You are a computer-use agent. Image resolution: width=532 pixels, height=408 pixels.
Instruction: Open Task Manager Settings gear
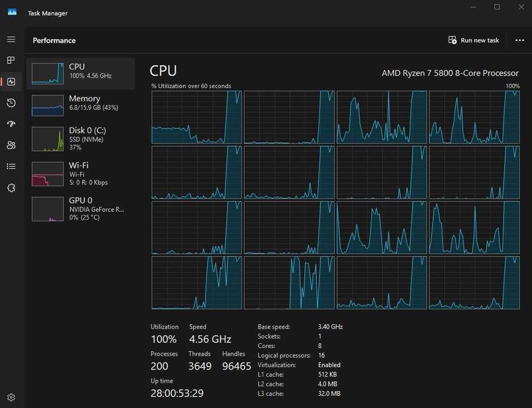(11, 398)
